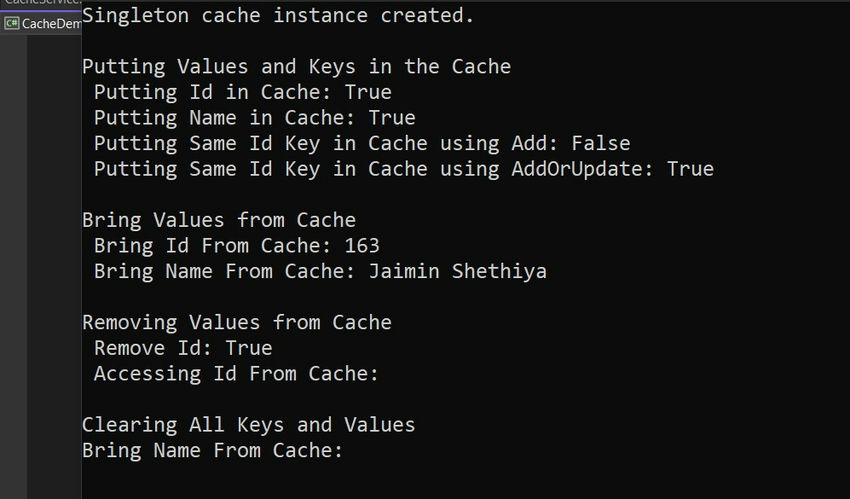
Task: Click the 'Putting Id in Cache: True' line
Action: [x=242, y=92]
